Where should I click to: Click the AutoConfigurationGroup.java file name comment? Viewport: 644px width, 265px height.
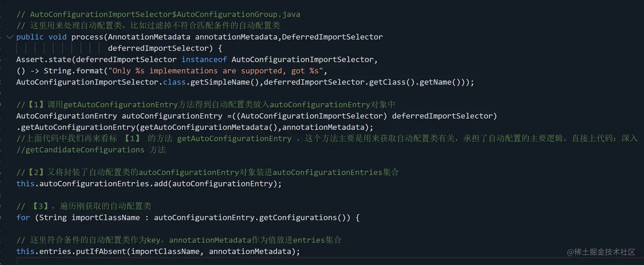(158, 14)
